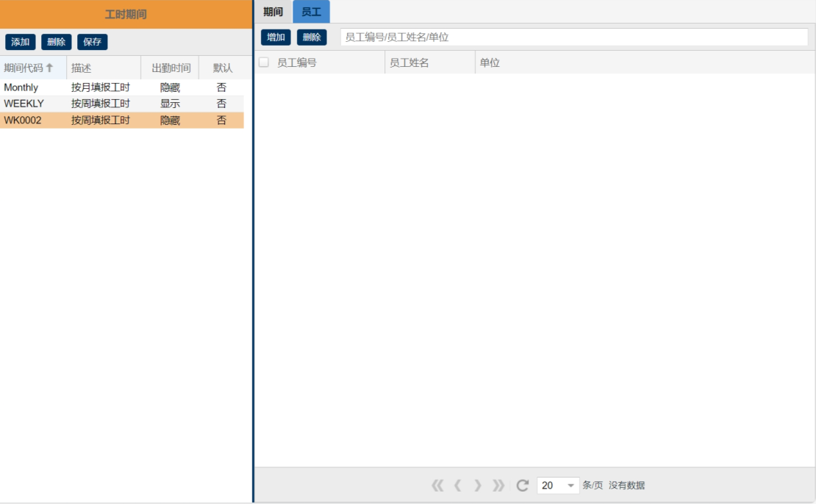Select the 员工 tab

coord(311,12)
